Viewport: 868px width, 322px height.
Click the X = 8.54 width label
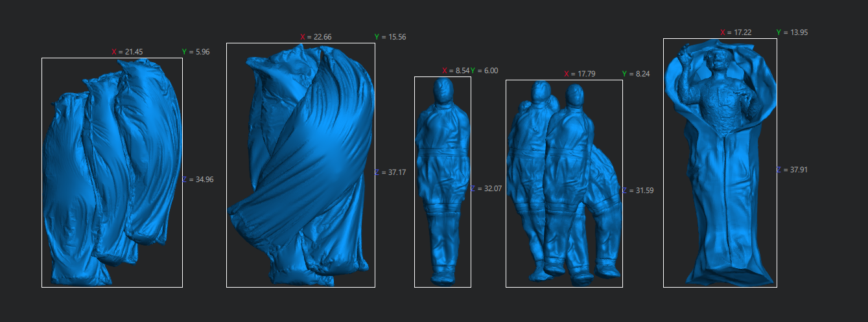coord(455,71)
